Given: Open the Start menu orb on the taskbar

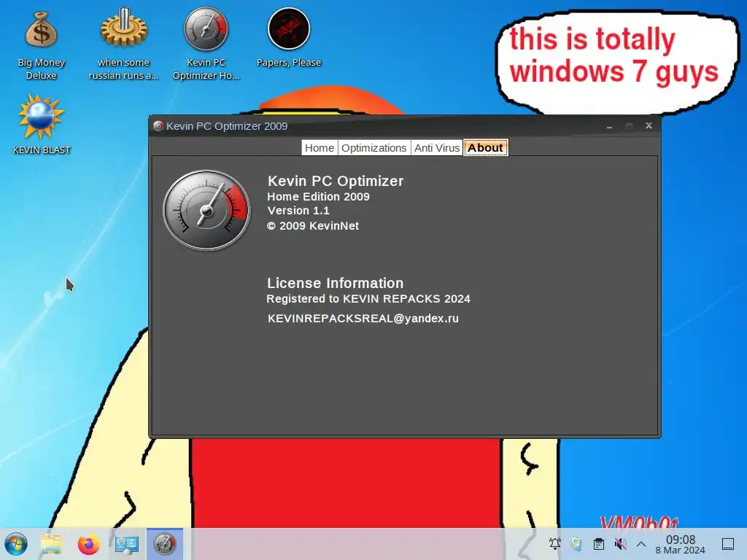Looking at the screenshot, I should point(16,544).
